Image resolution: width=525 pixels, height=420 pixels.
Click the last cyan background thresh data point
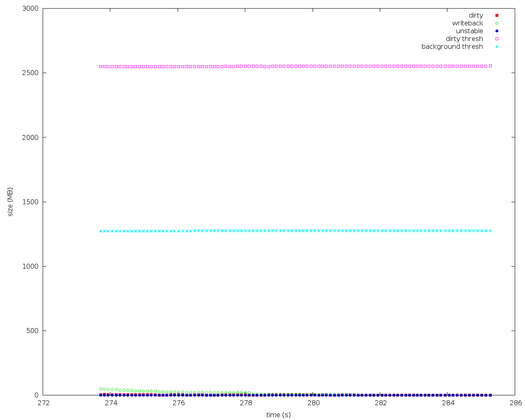[x=490, y=231]
